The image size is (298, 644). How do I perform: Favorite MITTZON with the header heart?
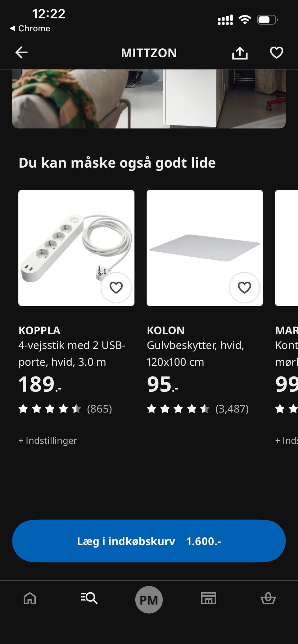click(x=276, y=53)
